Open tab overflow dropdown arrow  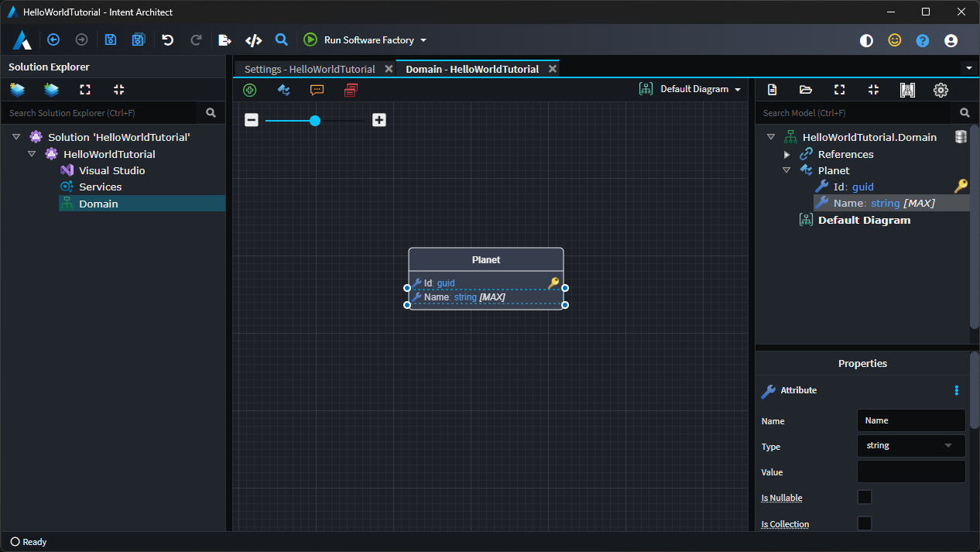tap(969, 68)
